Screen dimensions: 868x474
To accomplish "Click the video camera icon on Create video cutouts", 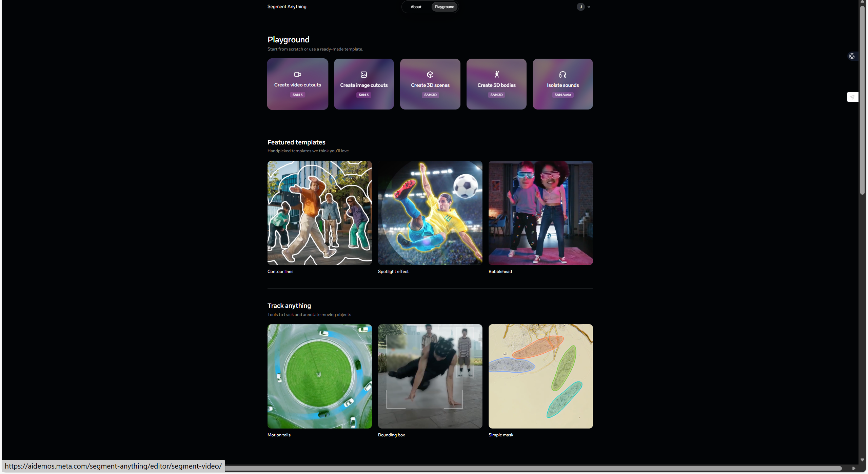I will [x=297, y=75].
